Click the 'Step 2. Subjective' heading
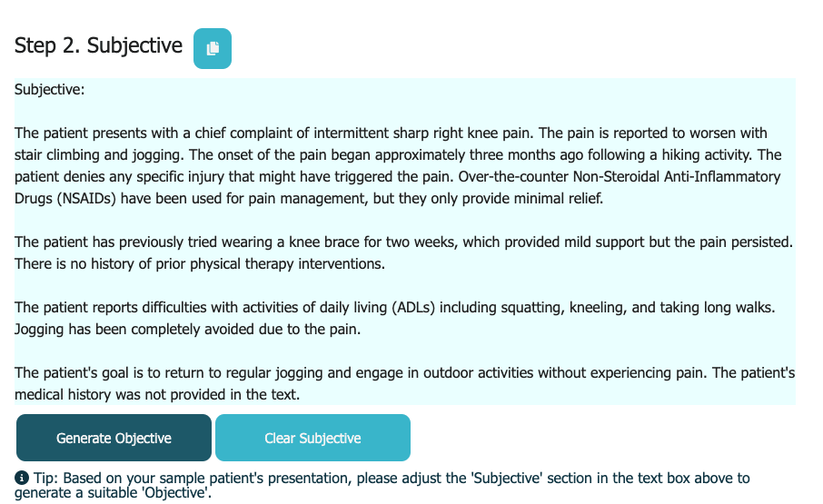The height and width of the screenshot is (504, 823). 98,45
